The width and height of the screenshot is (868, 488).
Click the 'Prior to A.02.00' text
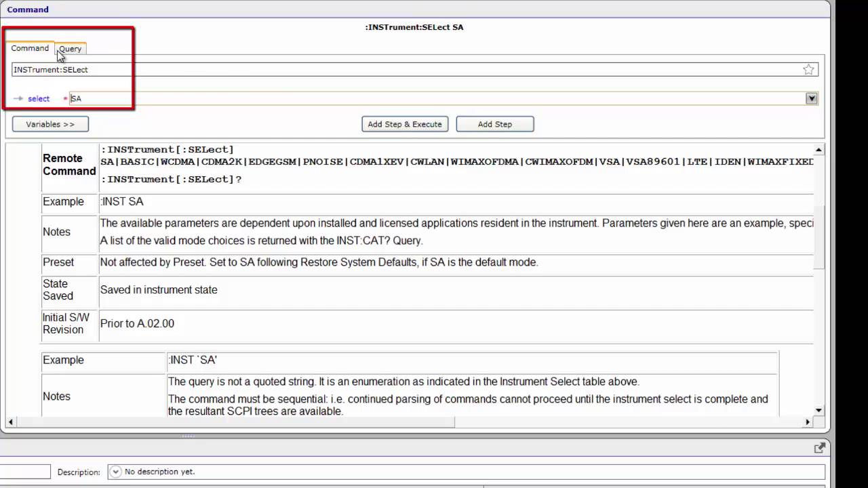point(137,323)
